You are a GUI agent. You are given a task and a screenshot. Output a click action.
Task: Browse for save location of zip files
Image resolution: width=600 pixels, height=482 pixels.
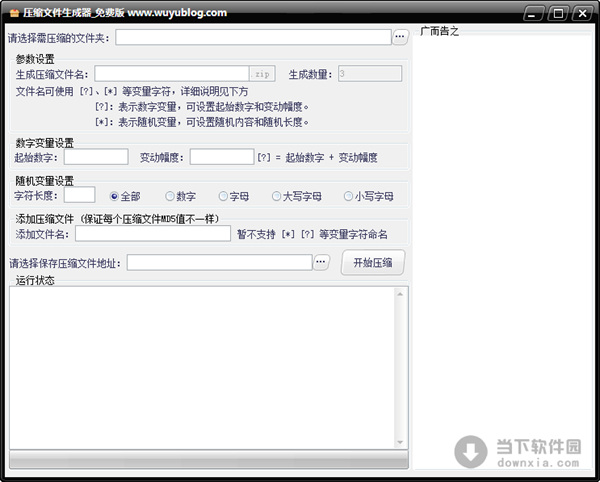point(321,262)
